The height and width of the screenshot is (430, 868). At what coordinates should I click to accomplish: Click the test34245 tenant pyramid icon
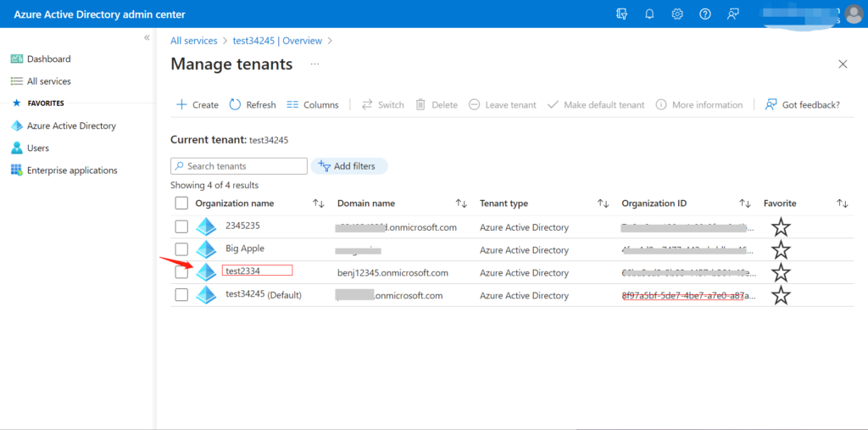(x=207, y=295)
